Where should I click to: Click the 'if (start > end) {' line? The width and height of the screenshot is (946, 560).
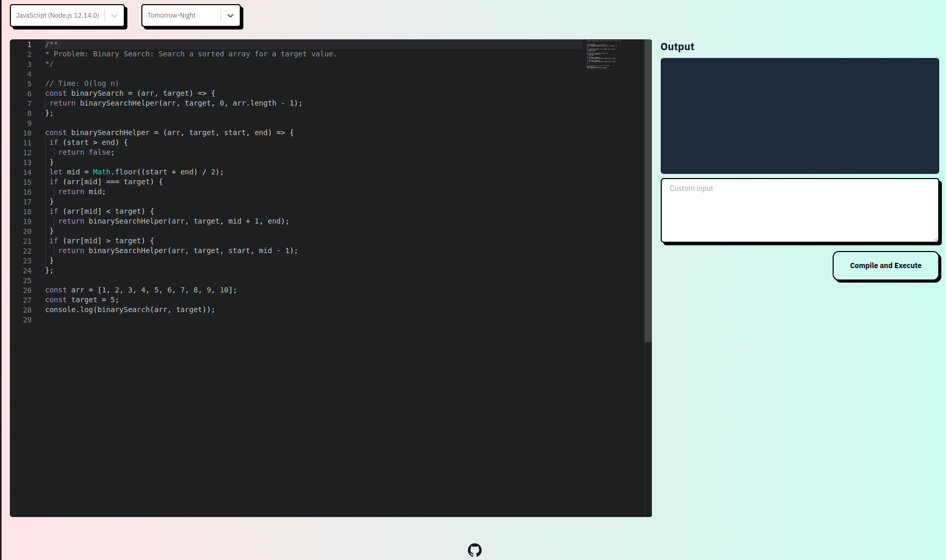click(x=89, y=142)
